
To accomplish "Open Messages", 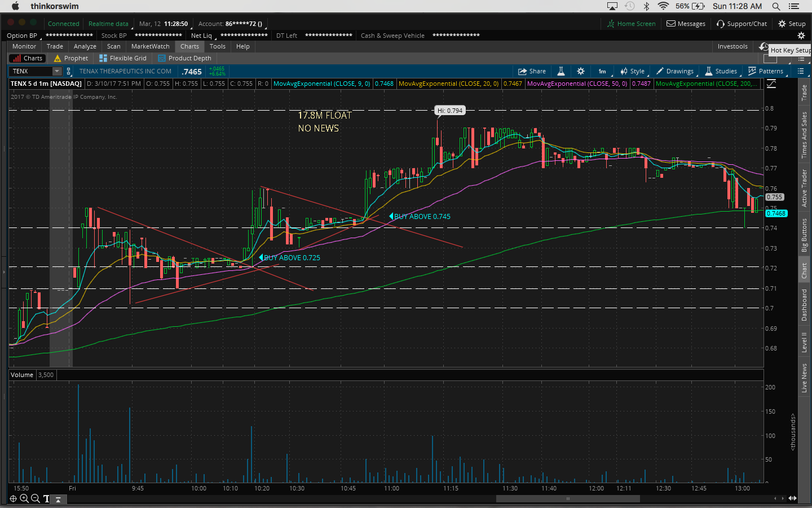I will 686,24.
